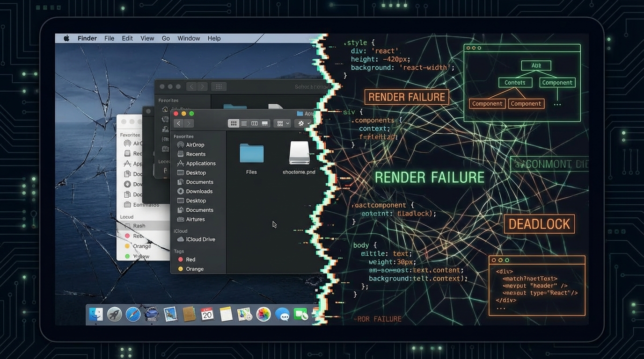Switch Finder to gallery view
The height and width of the screenshot is (359, 644).
click(264, 123)
